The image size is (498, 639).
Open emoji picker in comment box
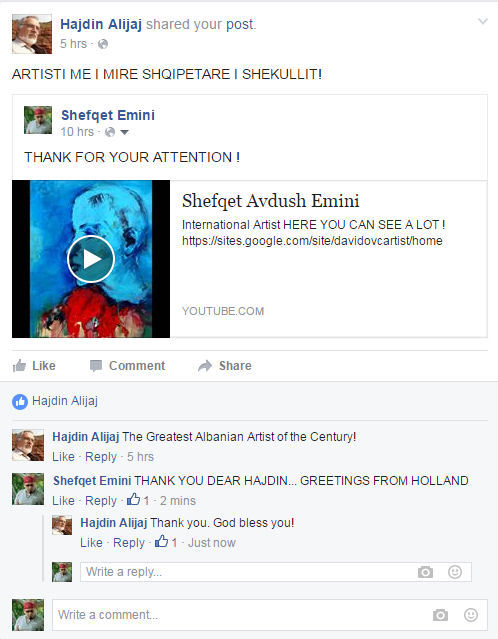click(471, 615)
